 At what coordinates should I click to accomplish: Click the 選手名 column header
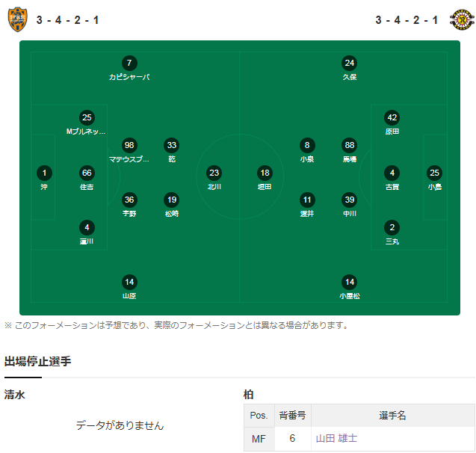[392, 416]
